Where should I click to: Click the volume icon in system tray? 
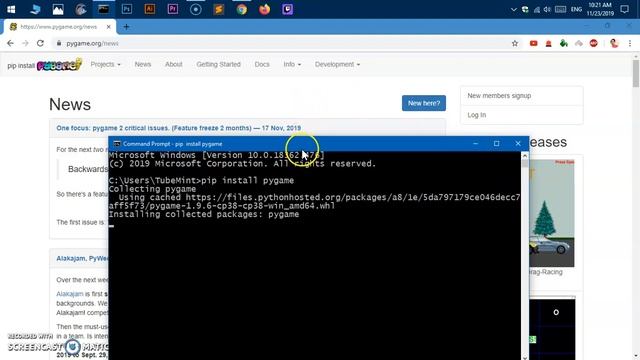(x=547, y=9)
